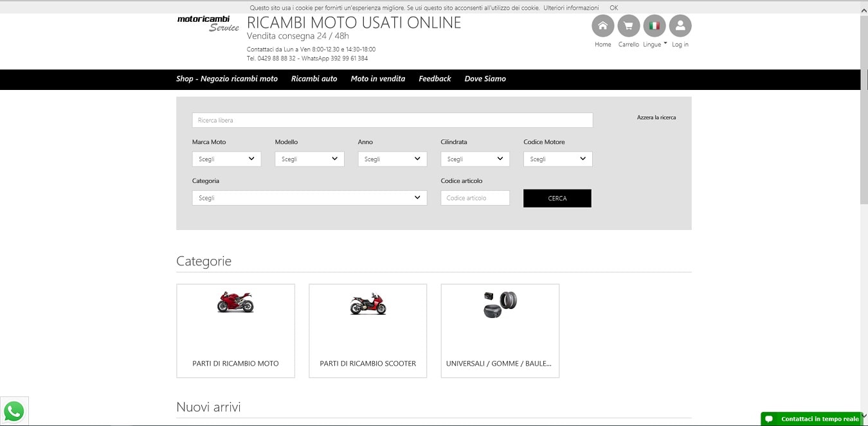Viewport: 868px width, 426px height.
Task: Click the CERCA search button
Action: pos(557,198)
